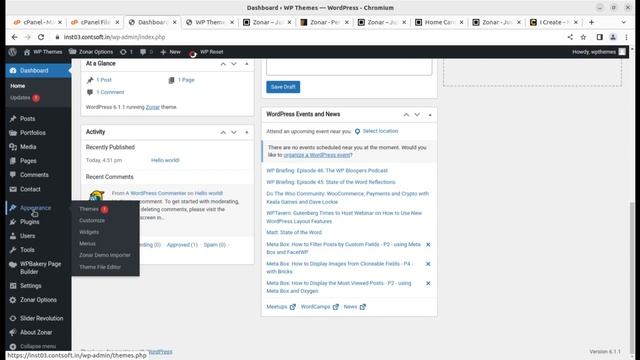640x360 pixels.
Task: Bookmark this page with star icon
Action: click(583, 37)
